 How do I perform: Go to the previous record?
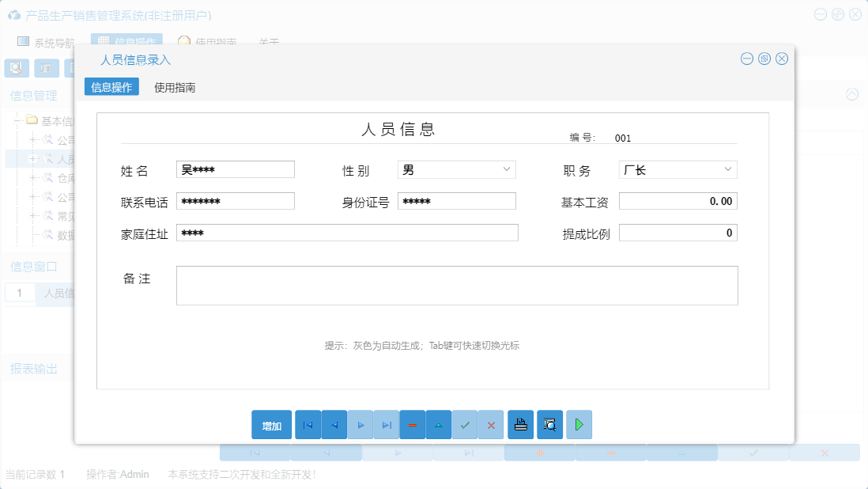click(334, 425)
